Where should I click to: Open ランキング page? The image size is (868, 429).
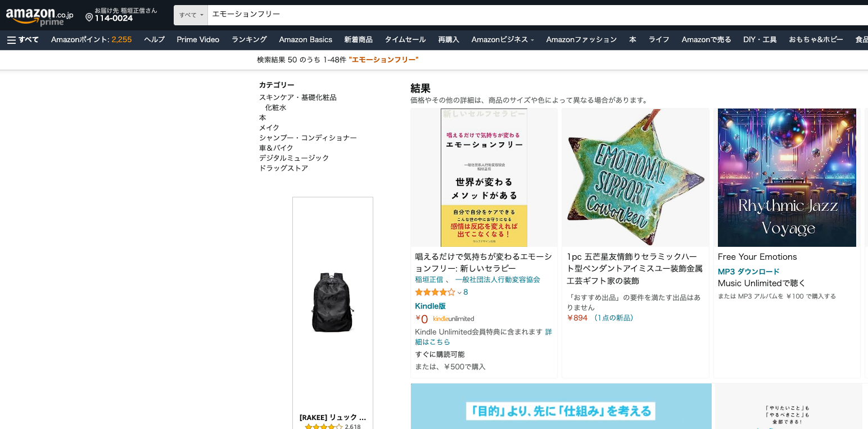[x=249, y=39]
